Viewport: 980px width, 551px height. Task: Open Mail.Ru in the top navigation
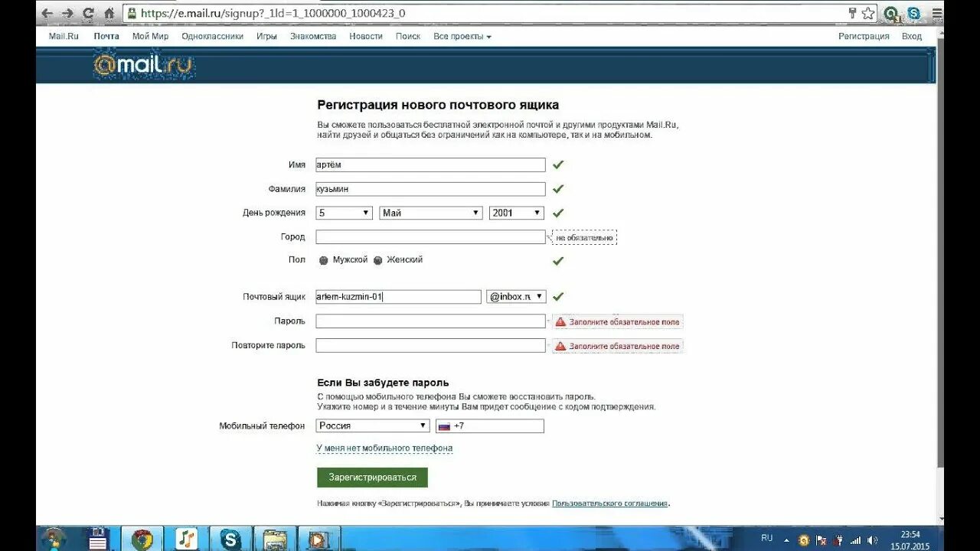[x=64, y=36]
